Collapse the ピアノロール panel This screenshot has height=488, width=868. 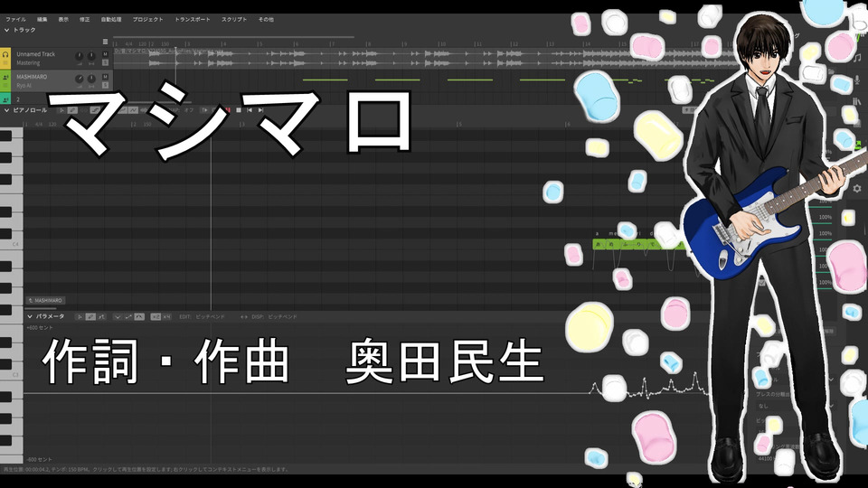[6, 110]
